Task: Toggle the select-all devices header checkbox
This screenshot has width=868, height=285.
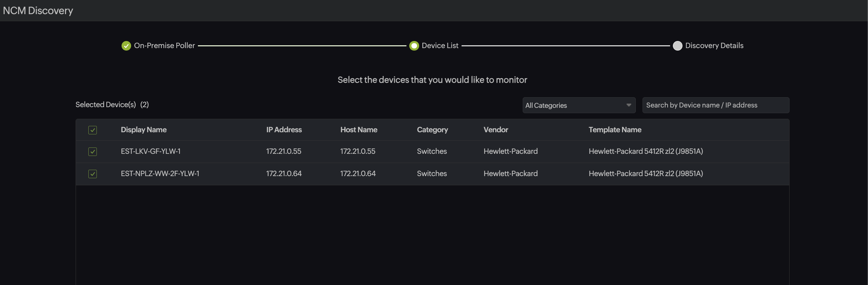Action: tap(93, 130)
